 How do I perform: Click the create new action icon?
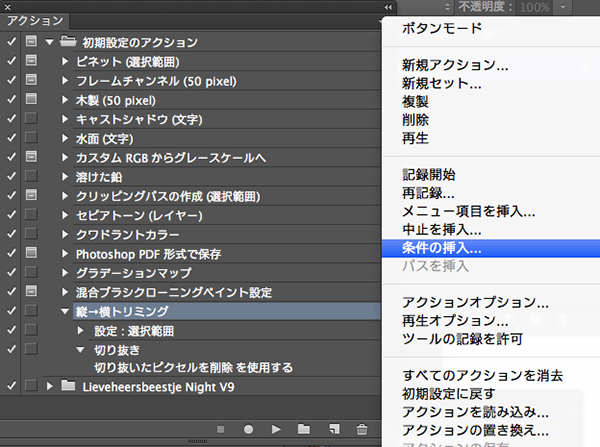click(333, 429)
